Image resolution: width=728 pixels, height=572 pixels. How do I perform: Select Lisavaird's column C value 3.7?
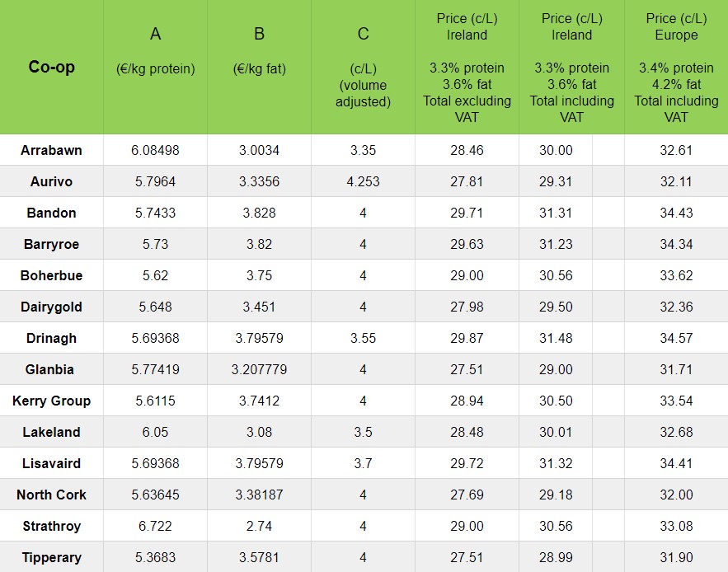tap(363, 463)
